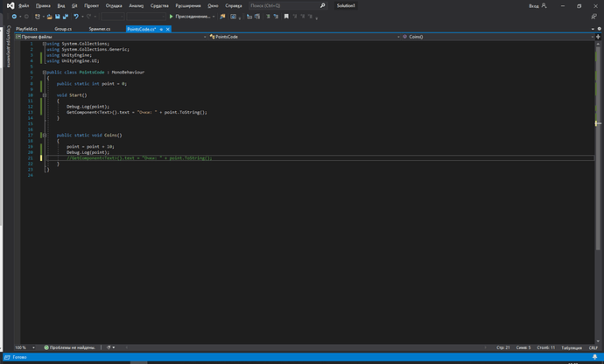Open the Вид menu

pos(61,5)
